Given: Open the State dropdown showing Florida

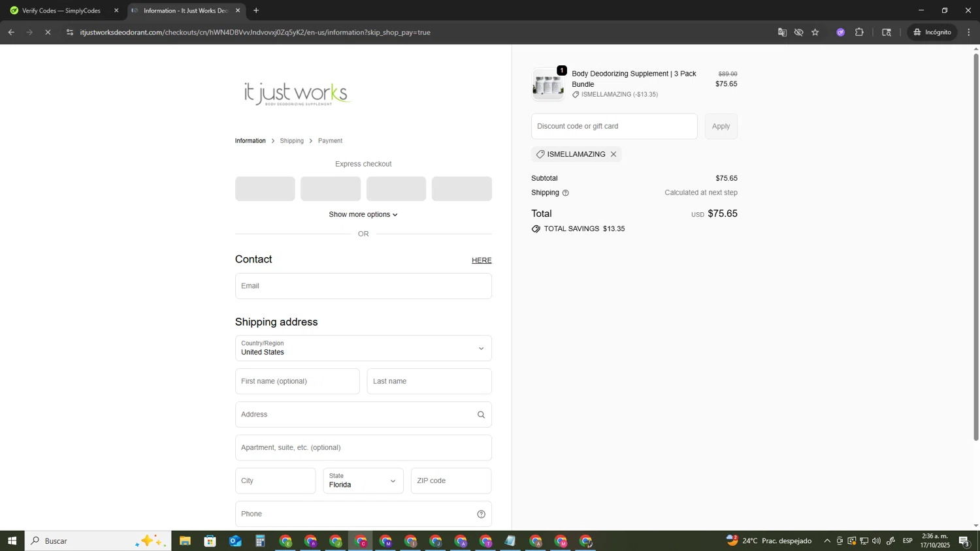Looking at the screenshot, I should tap(363, 481).
